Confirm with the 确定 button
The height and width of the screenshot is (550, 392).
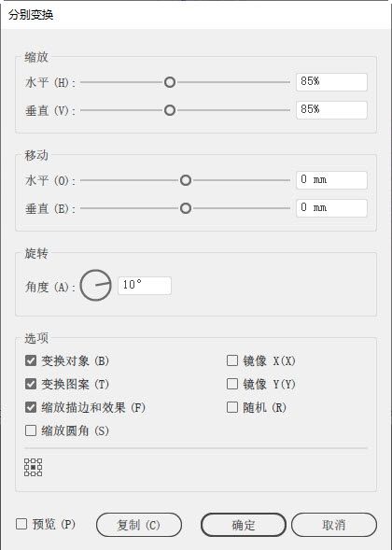pyautogui.click(x=244, y=525)
